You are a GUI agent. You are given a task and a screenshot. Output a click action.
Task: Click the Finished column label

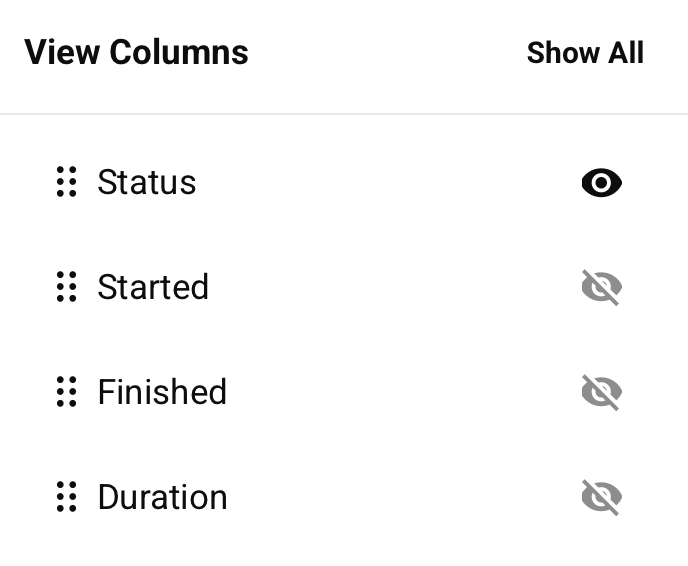point(162,392)
